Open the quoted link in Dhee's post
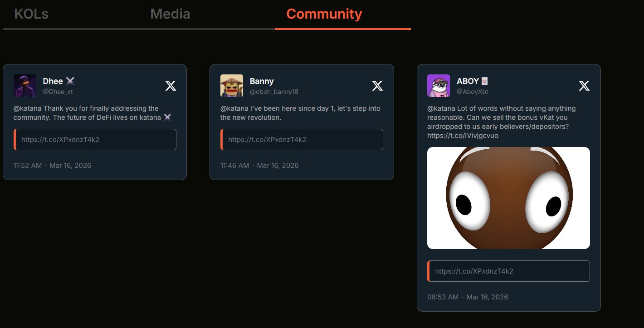 [x=95, y=139]
